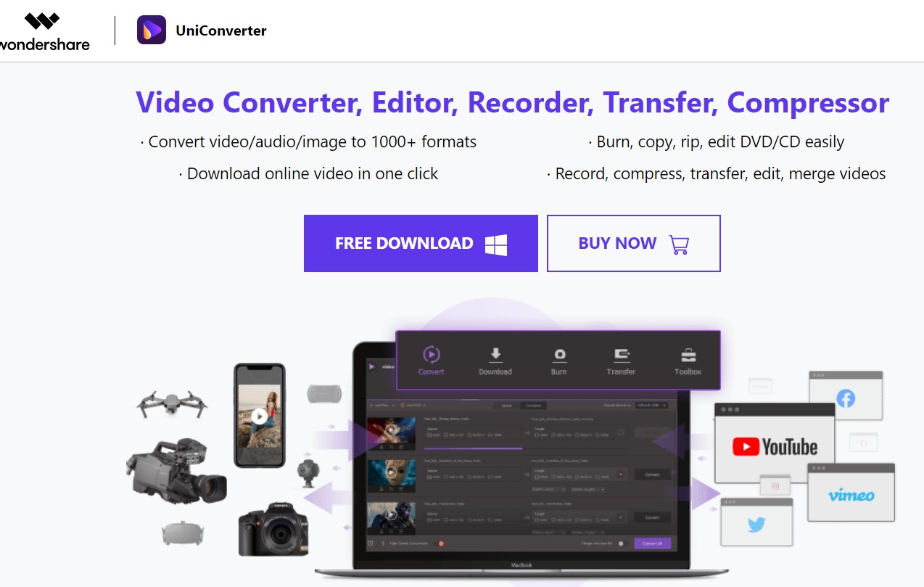Click the game console above the 360 camera

click(x=324, y=394)
